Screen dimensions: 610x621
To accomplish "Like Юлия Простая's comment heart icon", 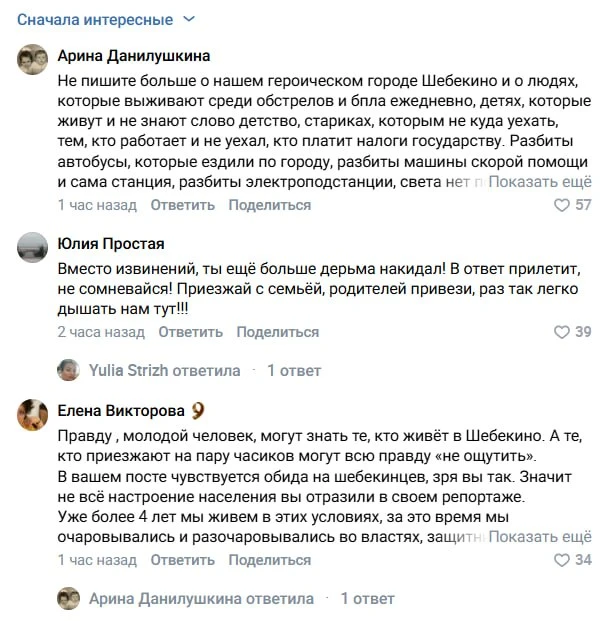I will 561,332.
